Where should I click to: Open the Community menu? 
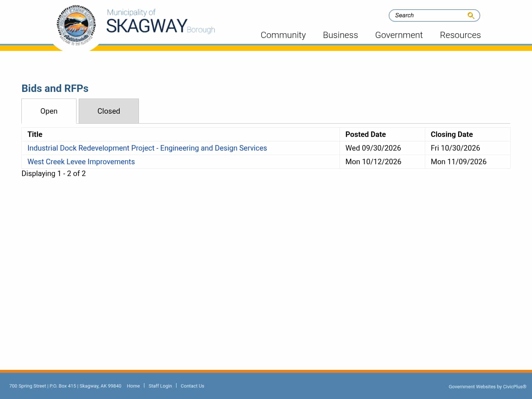click(x=283, y=35)
